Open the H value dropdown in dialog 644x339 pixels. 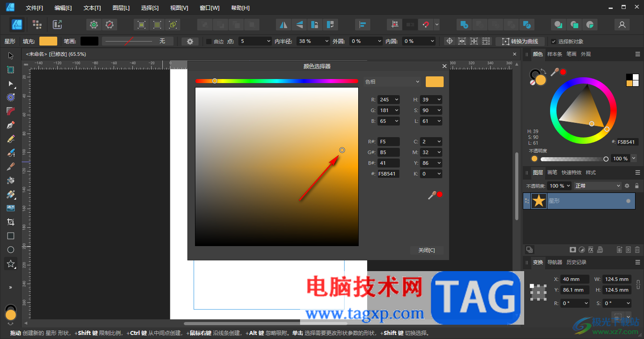pos(439,100)
